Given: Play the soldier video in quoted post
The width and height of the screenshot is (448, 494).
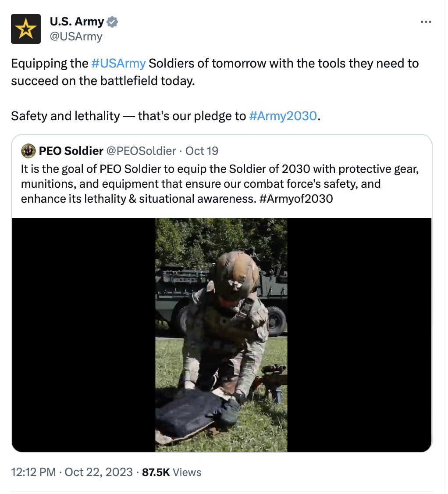Looking at the screenshot, I should [x=221, y=335].
